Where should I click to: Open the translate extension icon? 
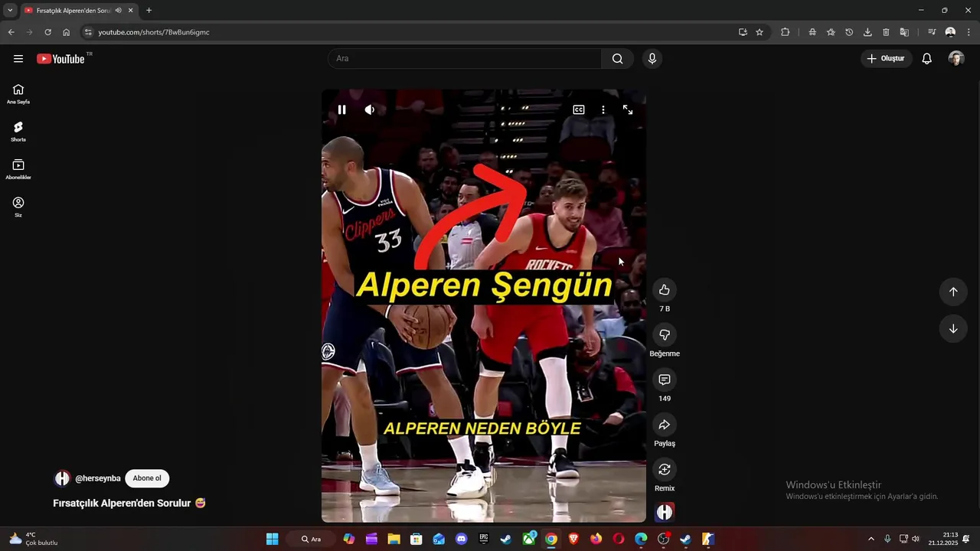point(904,32)
